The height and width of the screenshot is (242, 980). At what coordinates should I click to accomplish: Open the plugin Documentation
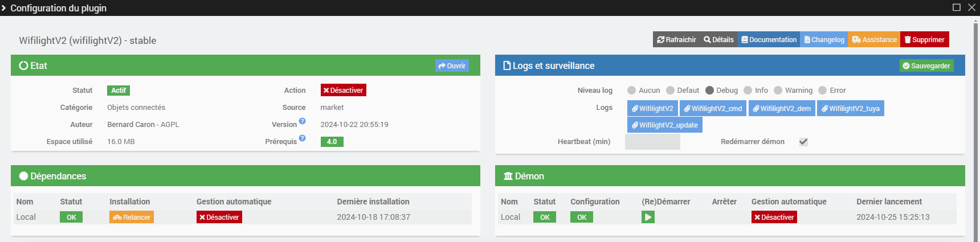[x=769, y=40]
